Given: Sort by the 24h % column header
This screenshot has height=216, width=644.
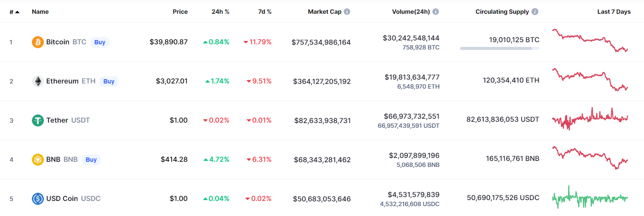Looking at the screenshot, I should (x=220, y=12).
